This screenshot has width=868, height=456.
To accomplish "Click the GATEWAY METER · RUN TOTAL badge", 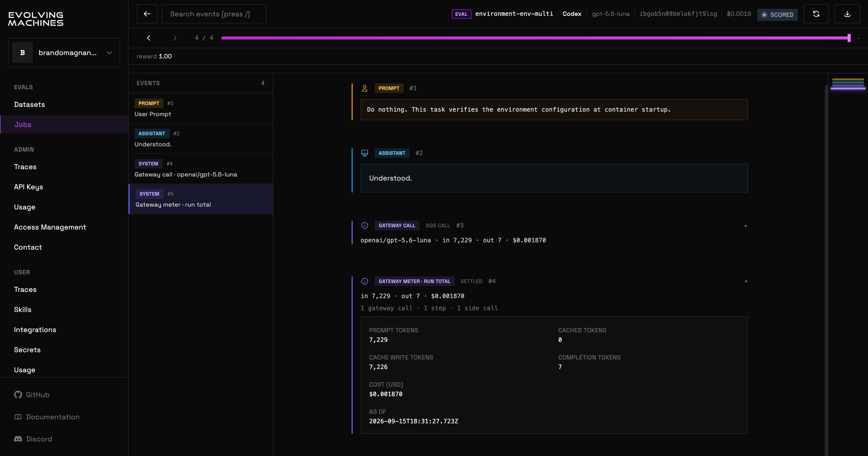I will pos(414,281).
